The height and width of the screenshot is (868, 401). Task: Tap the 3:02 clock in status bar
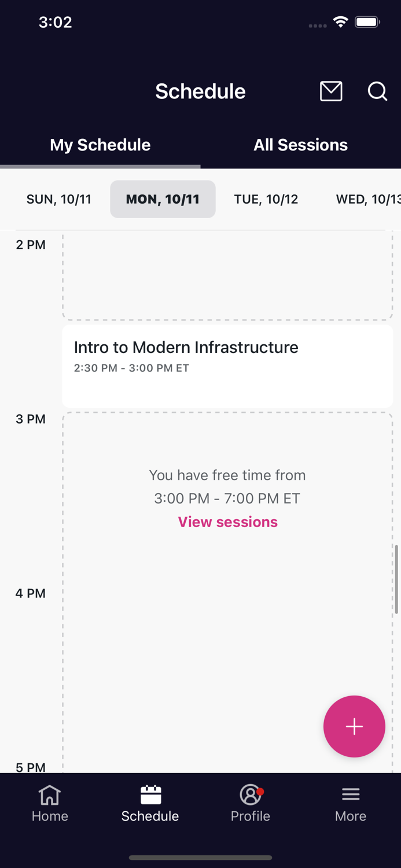tap(56, 22)
